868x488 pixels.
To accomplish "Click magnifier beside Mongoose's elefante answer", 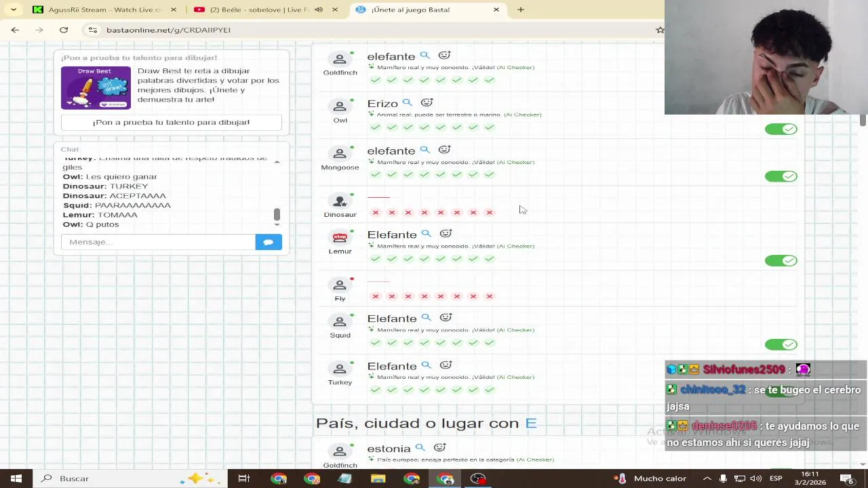I will 425,150.
